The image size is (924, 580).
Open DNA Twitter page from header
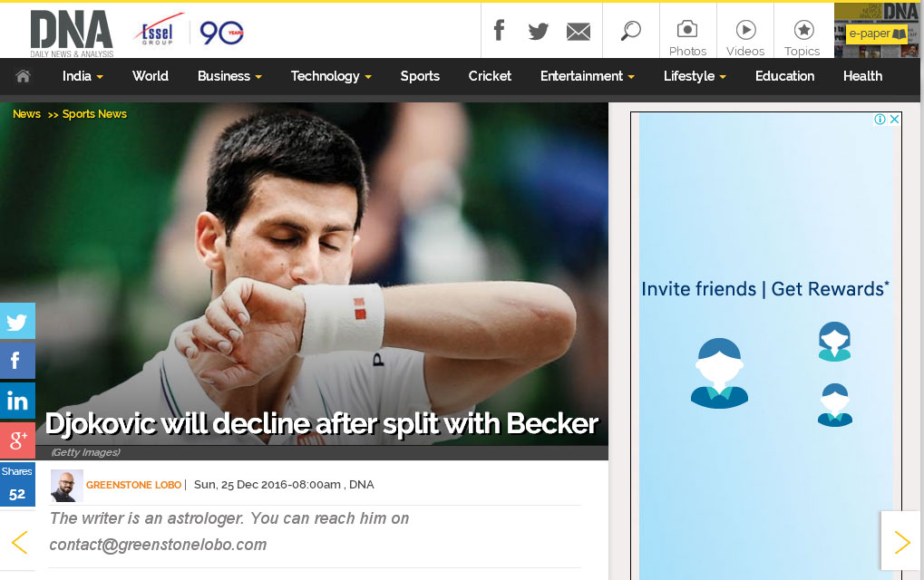[538, 31]
